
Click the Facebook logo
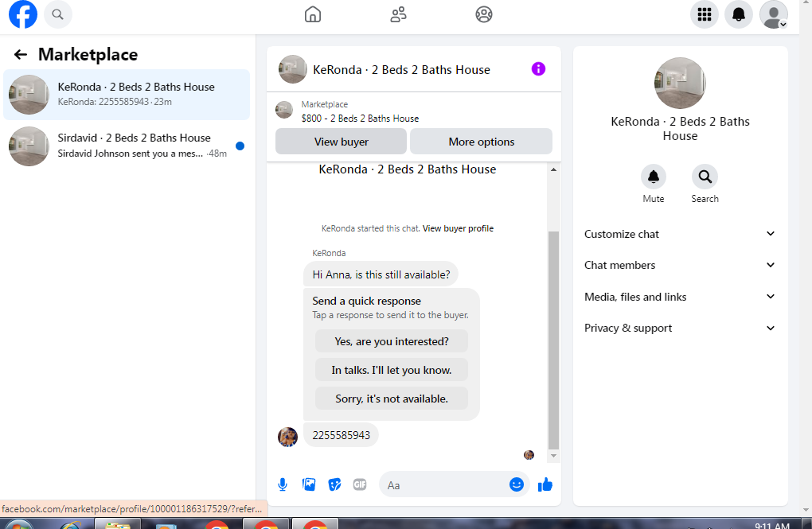click(23, 14)
